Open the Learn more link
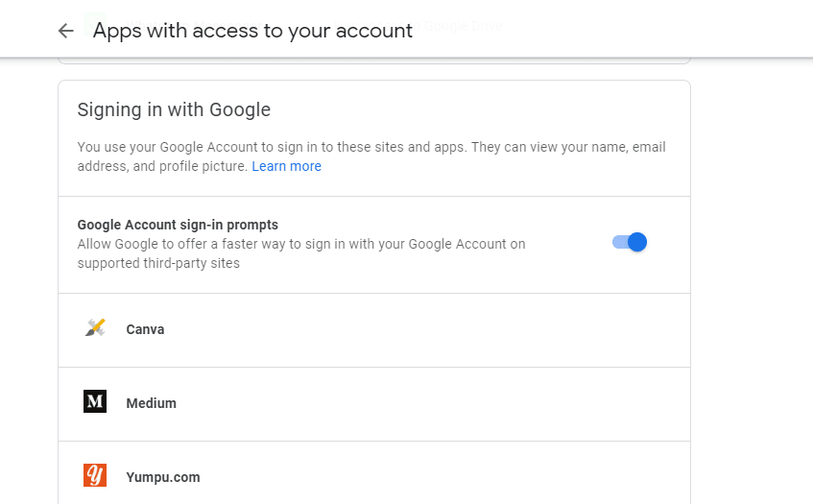 point(286,166)
